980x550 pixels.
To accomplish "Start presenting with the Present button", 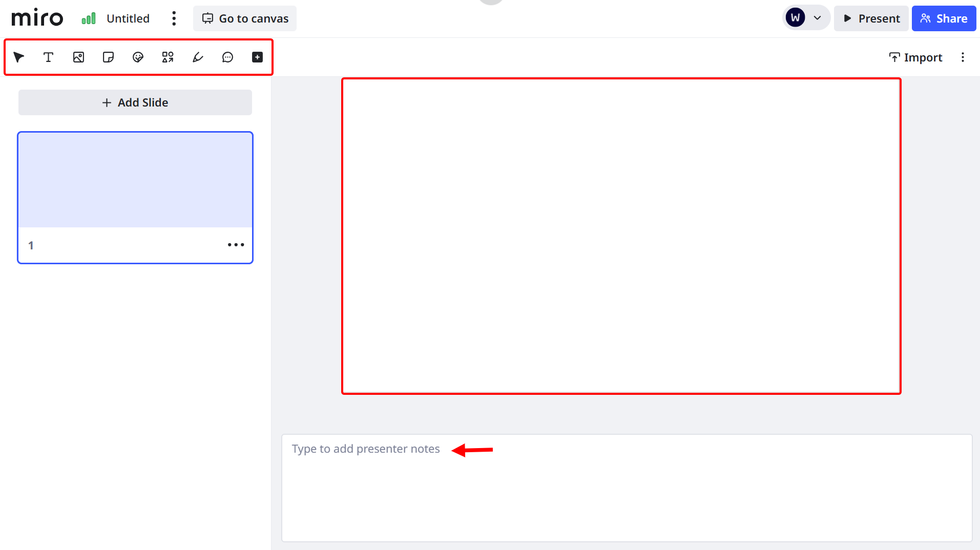I will [870, 18].
